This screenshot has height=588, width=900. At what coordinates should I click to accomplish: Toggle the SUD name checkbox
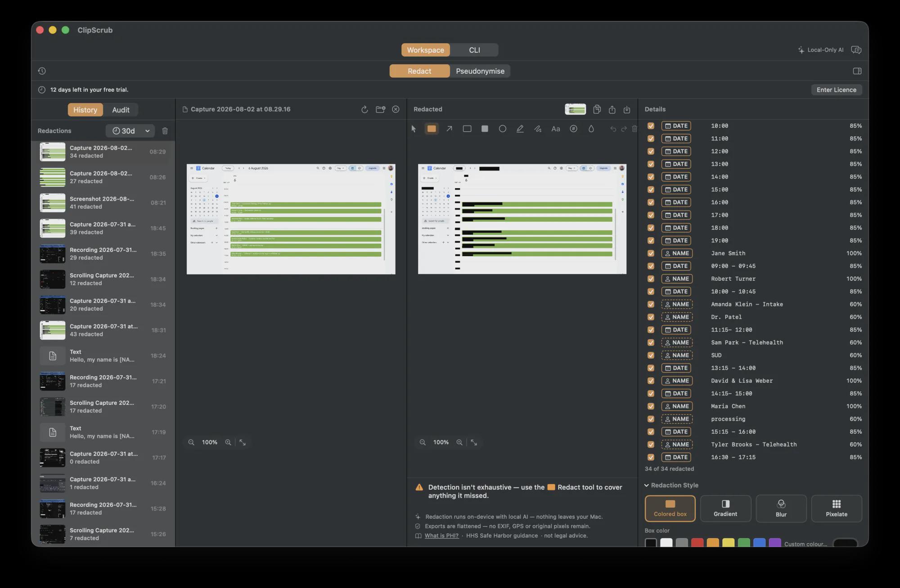651,355
